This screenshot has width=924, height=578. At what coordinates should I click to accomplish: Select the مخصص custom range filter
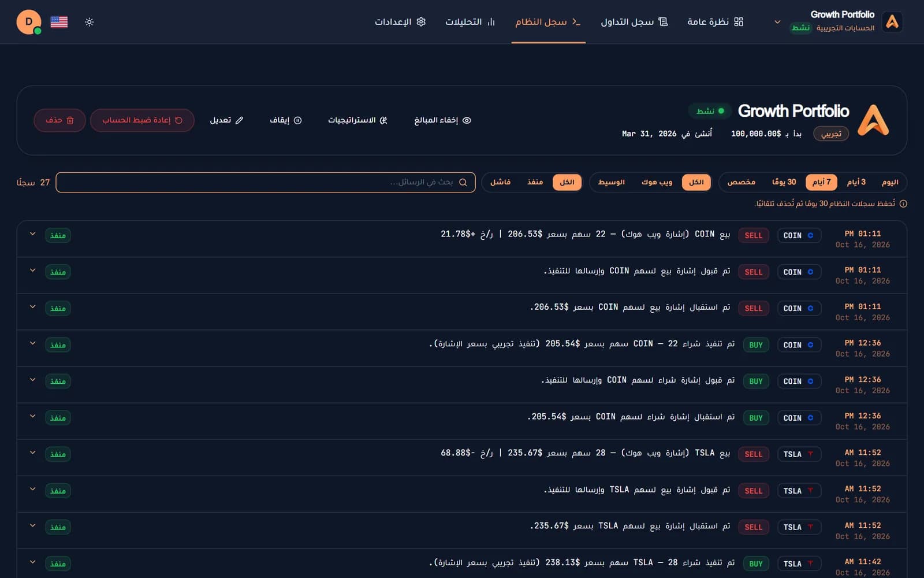point(741,182)
